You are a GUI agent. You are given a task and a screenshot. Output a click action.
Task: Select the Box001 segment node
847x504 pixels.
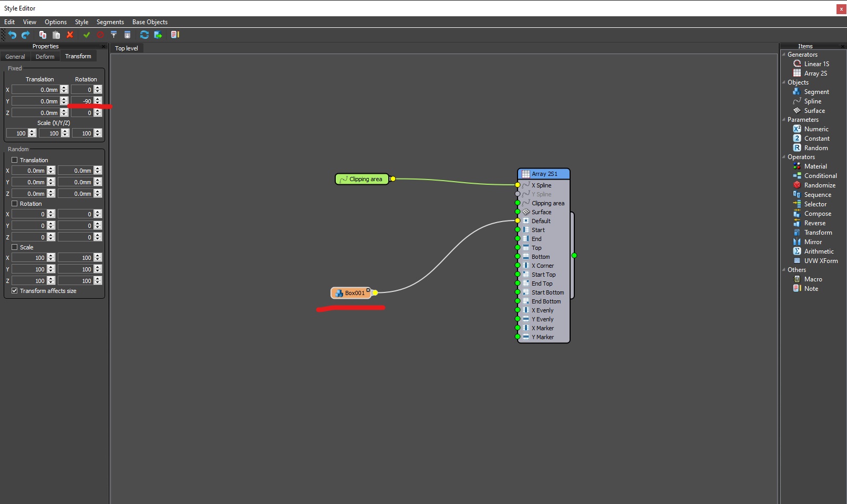(x=351, y=293)
